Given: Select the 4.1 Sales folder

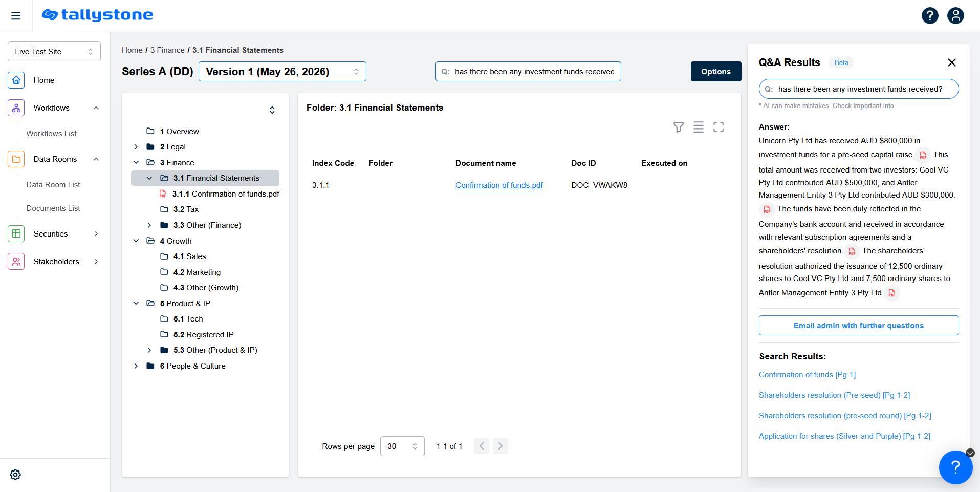Looking at the screenshot, I should click(189, 256).
